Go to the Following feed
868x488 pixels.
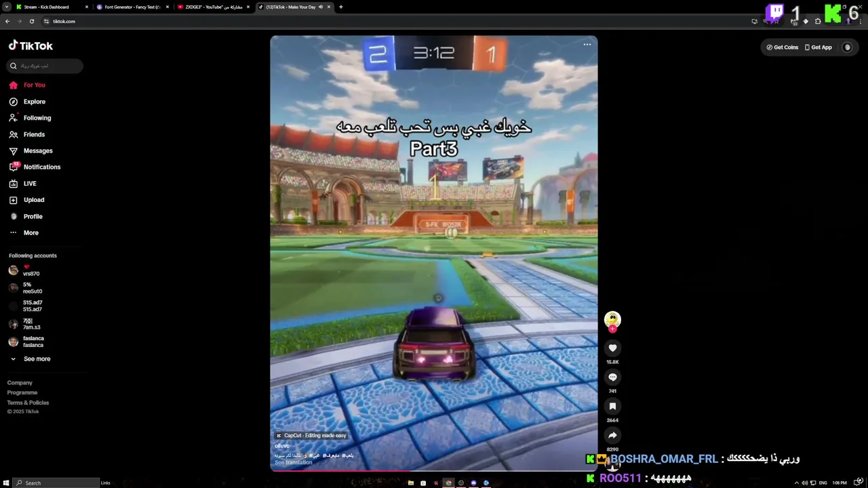point(37,118)
